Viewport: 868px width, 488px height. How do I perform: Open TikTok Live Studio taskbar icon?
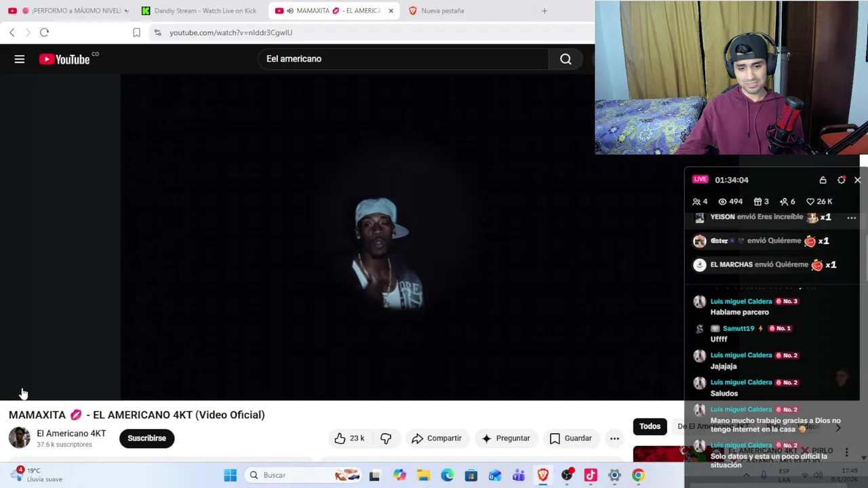pos(591,475)
